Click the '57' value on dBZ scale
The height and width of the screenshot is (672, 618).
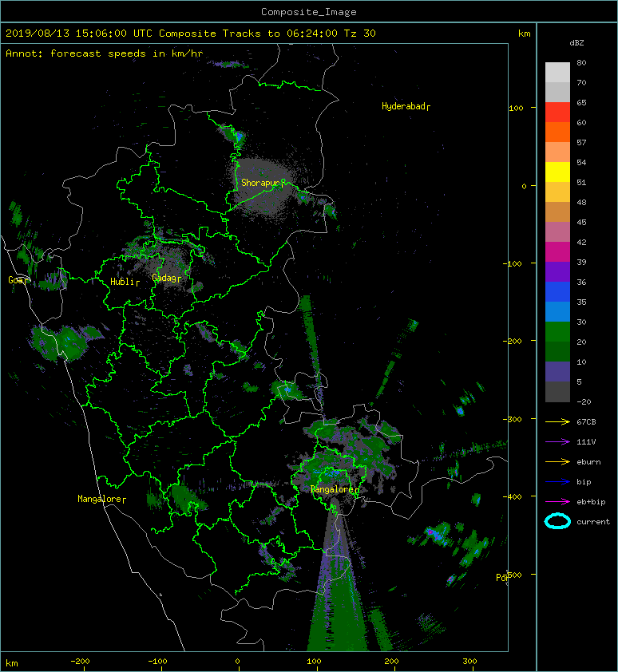pyautogui.click(x=581, y=142)
